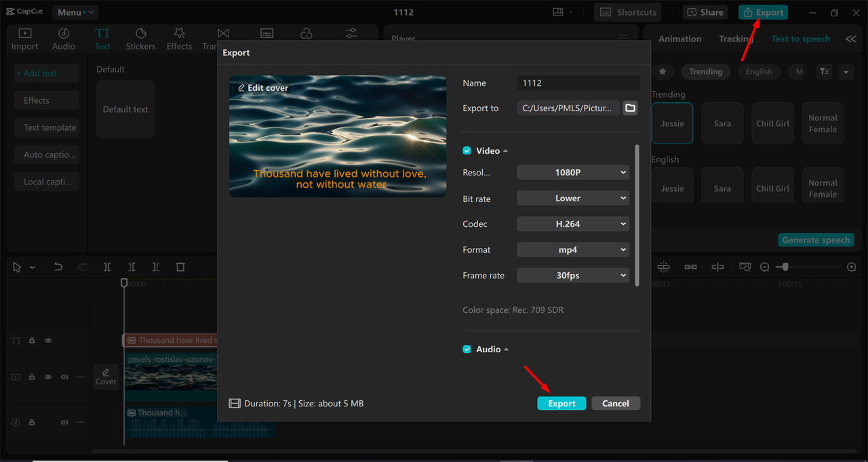This screenshot has width=868, height=462.
Task: Toggle the main track magnet icon
Action: [x=663, y=267]
